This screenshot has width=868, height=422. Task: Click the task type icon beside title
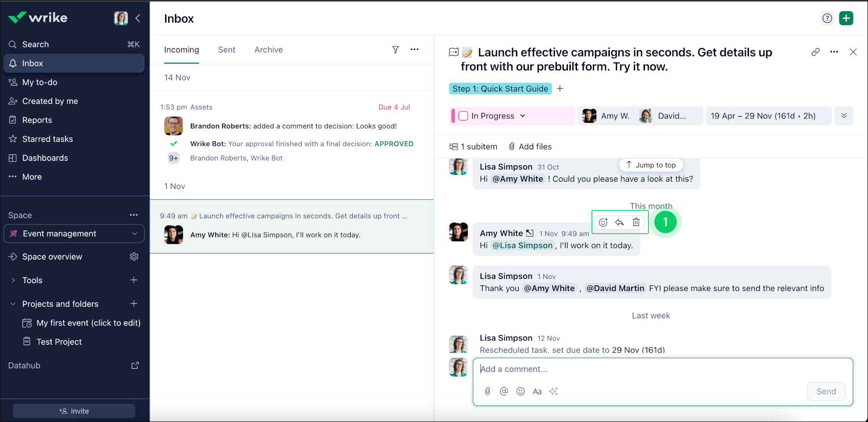(x=454, y=52)
